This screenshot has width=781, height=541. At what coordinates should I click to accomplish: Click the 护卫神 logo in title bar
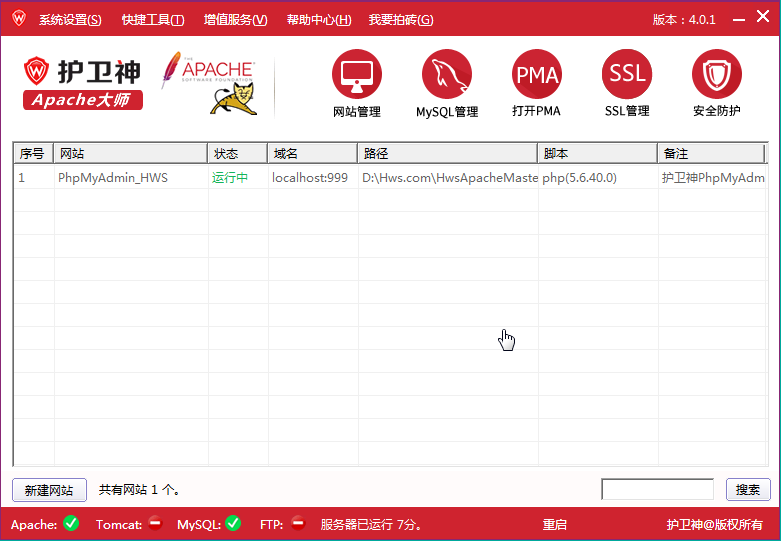pos(18,19)
